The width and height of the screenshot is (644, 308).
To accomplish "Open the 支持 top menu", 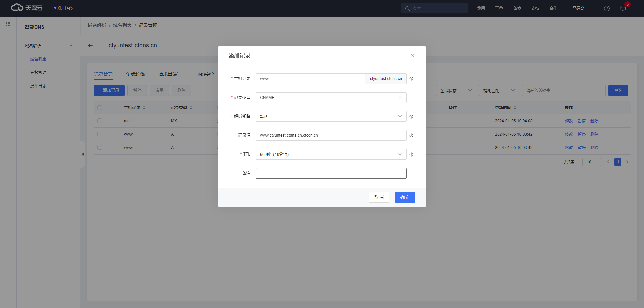I will tap(535, 8).
